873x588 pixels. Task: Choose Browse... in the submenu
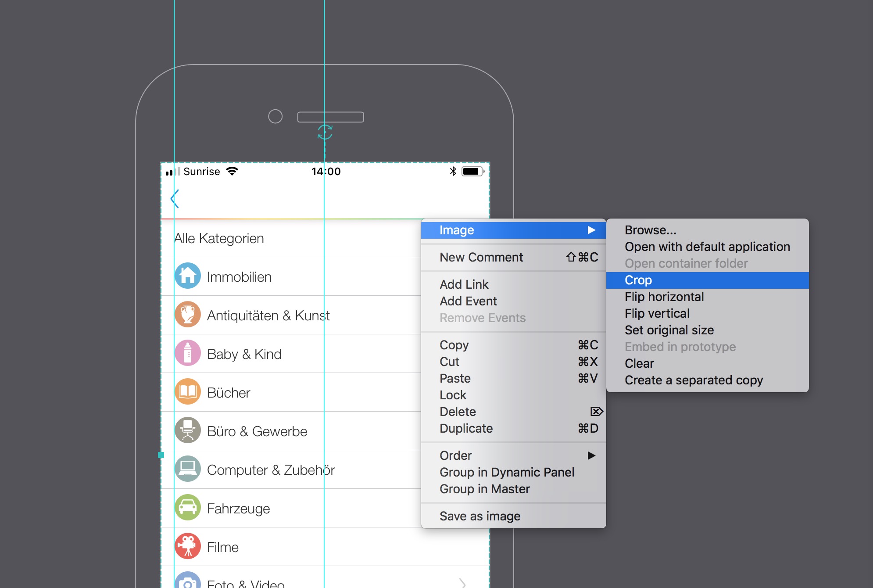tap(707, 230)
